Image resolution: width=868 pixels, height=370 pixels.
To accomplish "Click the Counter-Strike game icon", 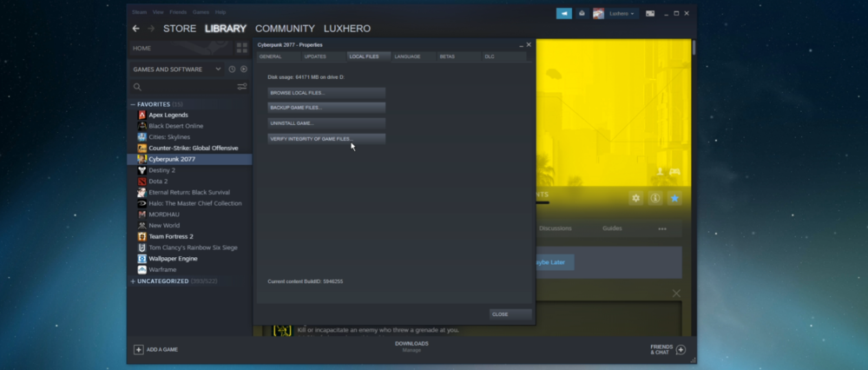I will point(142,148).
